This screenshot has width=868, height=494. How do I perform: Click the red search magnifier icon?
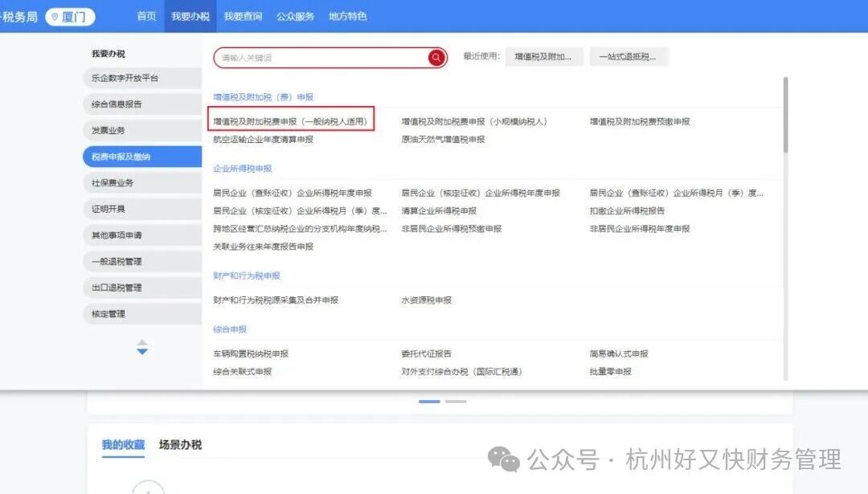(x=436, y=57)
